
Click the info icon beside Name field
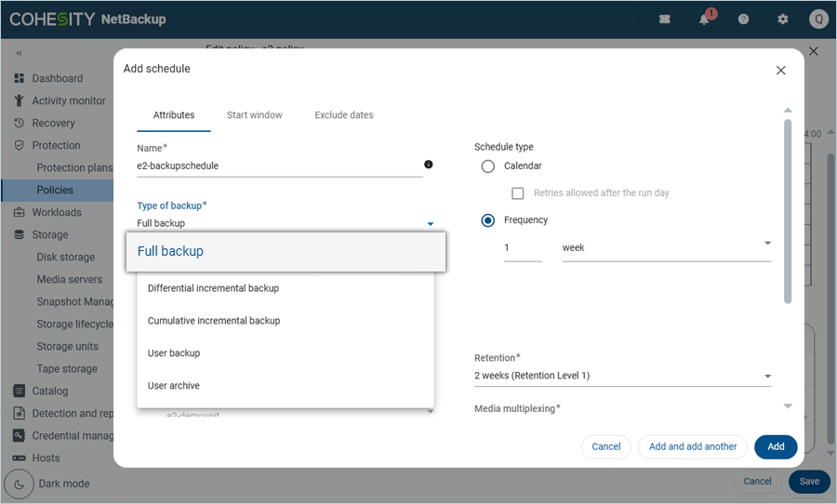coord(429,165)
